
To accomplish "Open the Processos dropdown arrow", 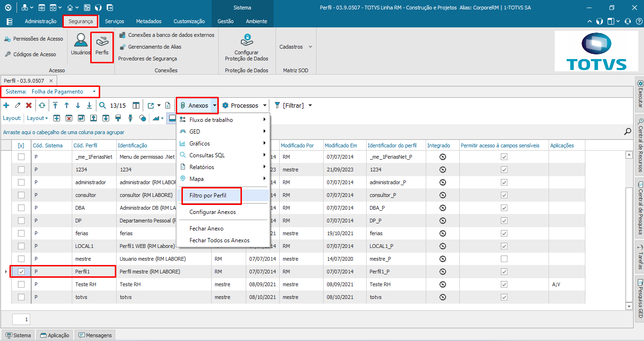I will [x=265, y=106].
